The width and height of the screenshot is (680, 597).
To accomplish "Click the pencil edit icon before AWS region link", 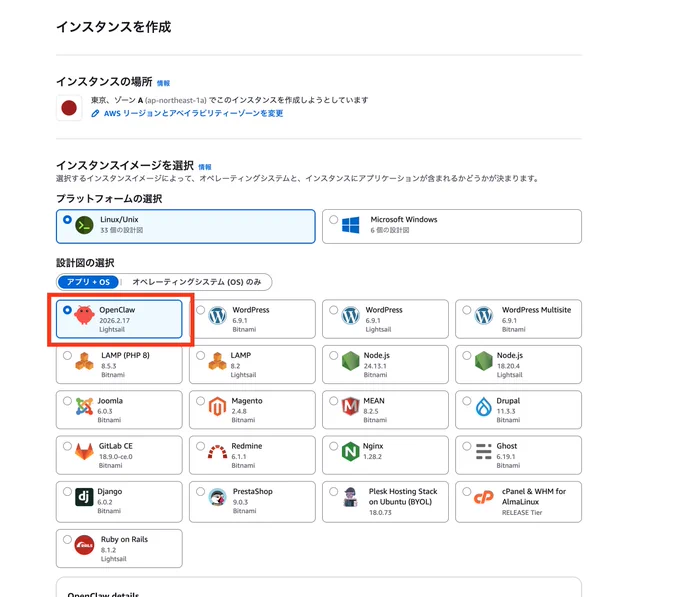I will [x=95, y=113].
